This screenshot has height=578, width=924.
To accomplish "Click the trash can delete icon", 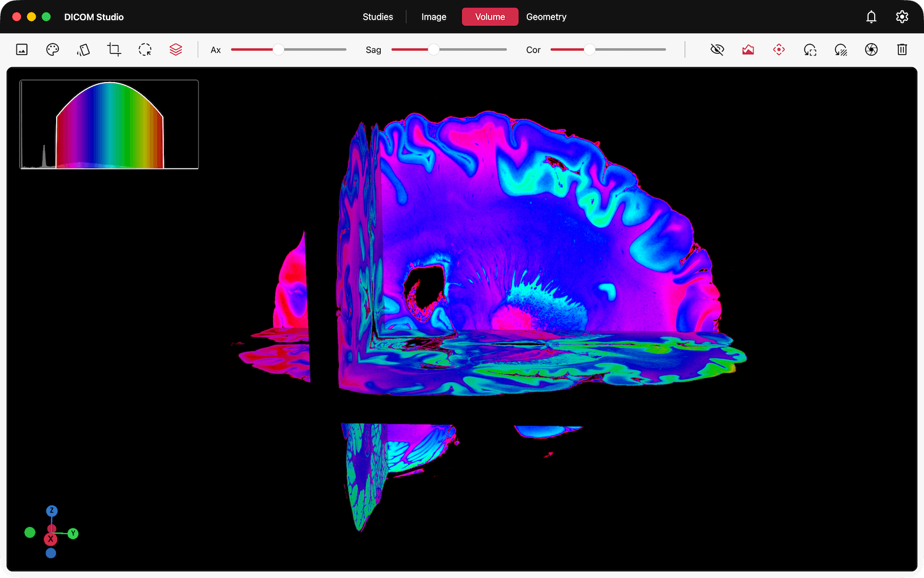I will click(902, 50).
